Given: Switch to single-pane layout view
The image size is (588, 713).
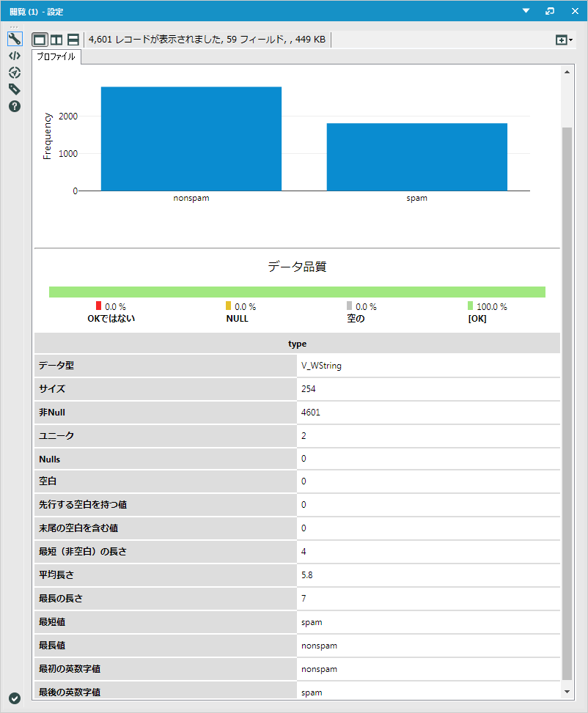Looking at the screenshot, I should pyautogui.click(x=40, y=40).
